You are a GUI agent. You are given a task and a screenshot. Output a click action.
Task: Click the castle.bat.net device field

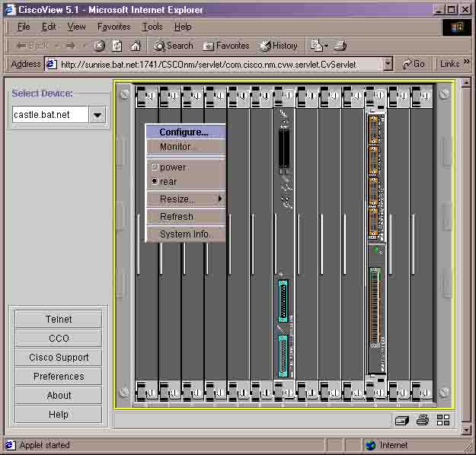[x=50, y=115]
